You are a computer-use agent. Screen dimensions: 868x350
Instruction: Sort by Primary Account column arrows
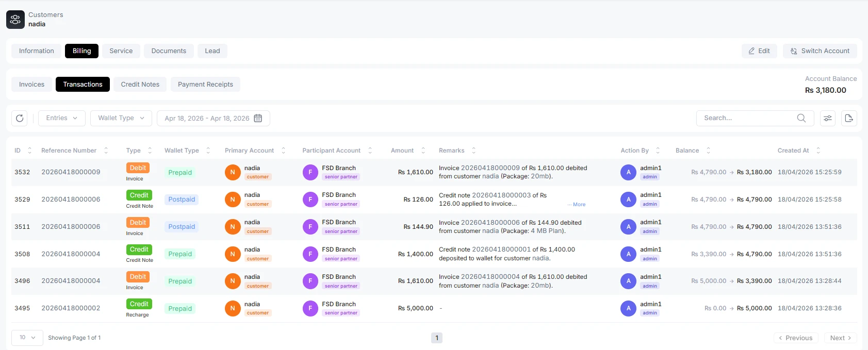[283, 151]
